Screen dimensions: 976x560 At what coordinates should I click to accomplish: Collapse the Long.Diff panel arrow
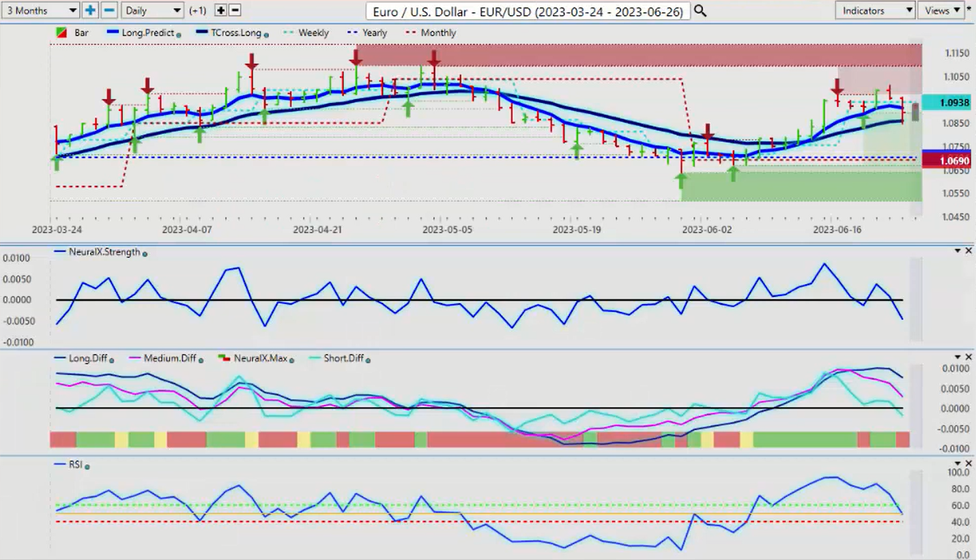(958, 357)
